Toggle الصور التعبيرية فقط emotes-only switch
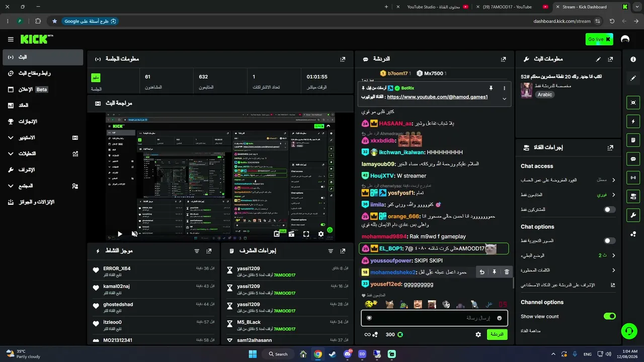The height and width of the screenshot is (362, 644). click(609, 241)
